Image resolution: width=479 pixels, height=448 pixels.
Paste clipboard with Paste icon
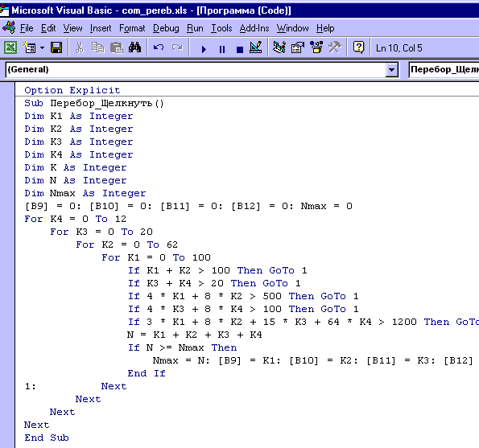click(x=117, y=47)
